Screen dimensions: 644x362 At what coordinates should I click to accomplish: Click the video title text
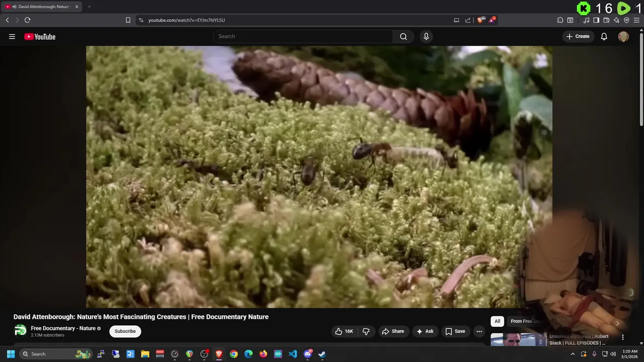[x=141, y=317]
